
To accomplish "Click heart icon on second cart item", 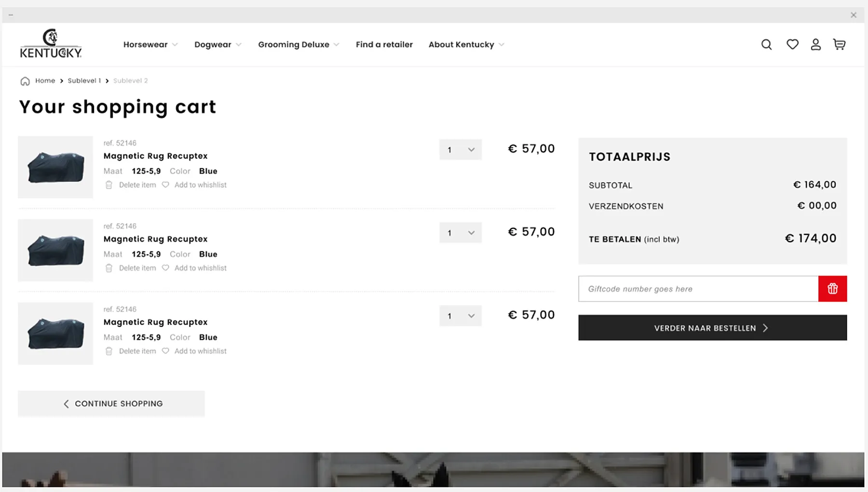I will [x=165, y=268].
